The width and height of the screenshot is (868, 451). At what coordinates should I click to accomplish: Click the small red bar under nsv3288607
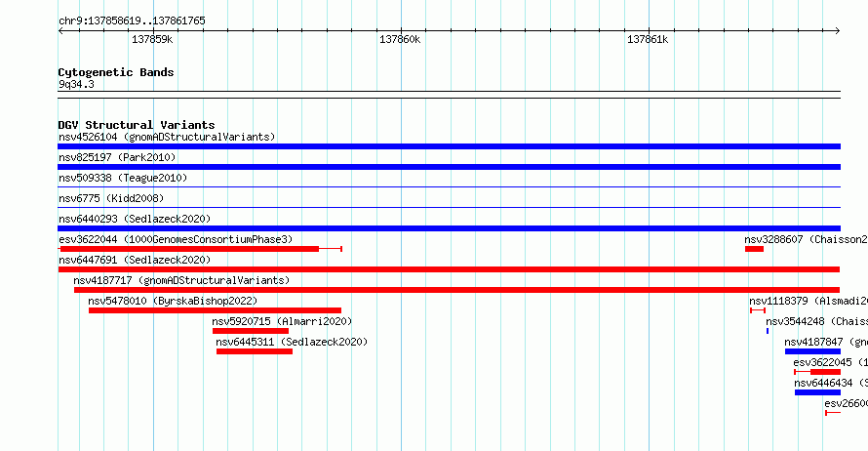tap(754, 249)
